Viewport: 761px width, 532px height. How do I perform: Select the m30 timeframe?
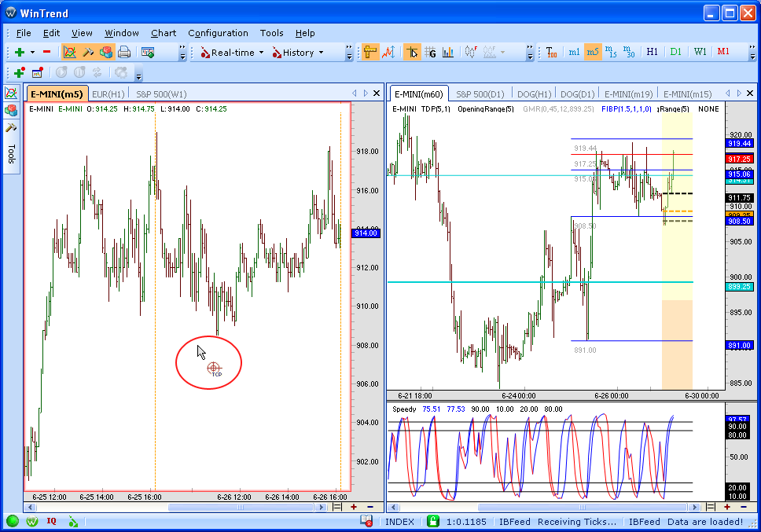(629, 52)
